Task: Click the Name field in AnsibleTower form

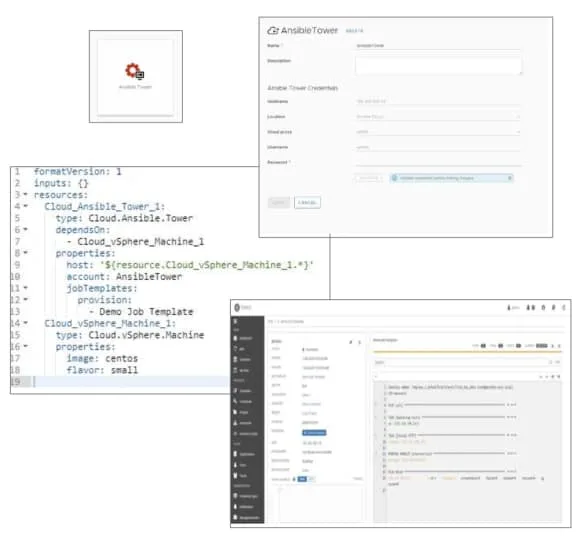Action: pos(437,46)
